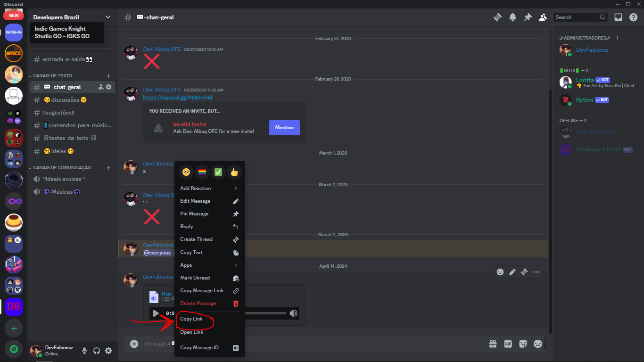This screenshot has width=644, height=362.
Task: Open the GIF picker
Action: [508, 344]
